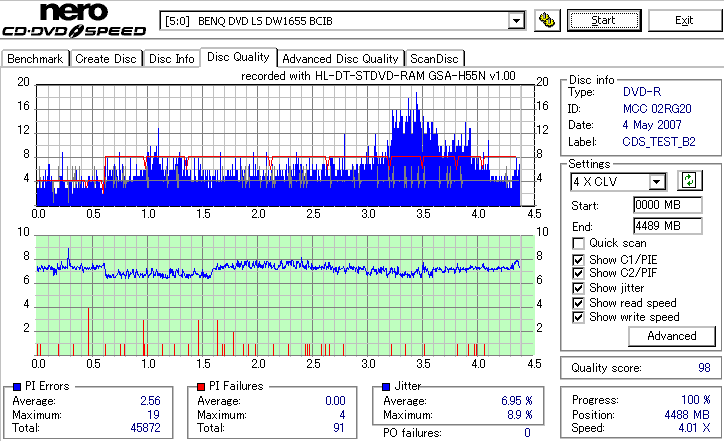Click PI Errors total 45872
Image resolution: width=724 pixels, height=441 pixels.
pyautogui.click(x=145, y=428)
